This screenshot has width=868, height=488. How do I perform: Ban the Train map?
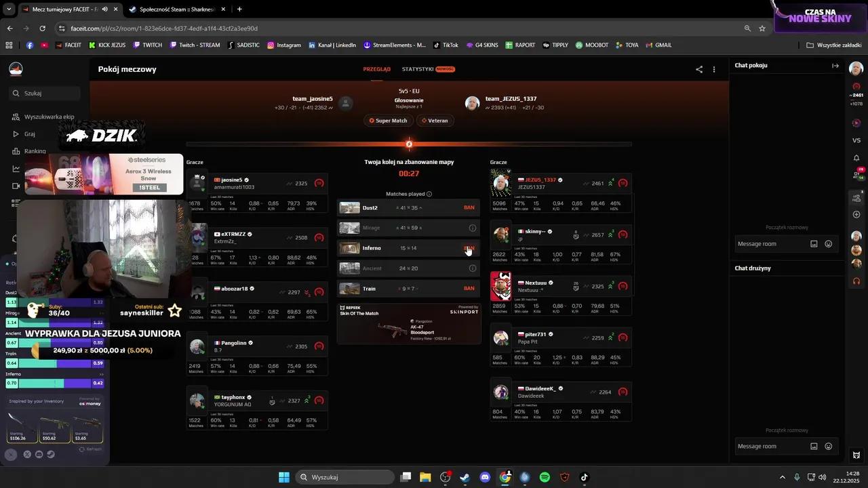click(469, 289)
